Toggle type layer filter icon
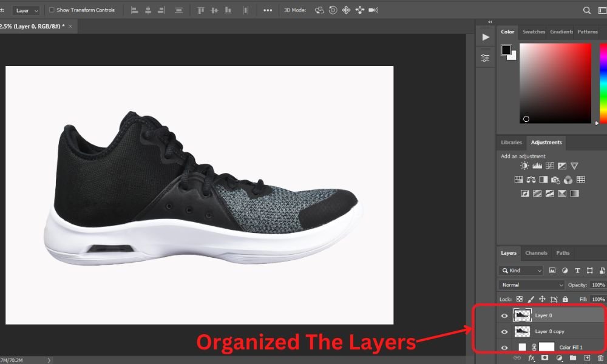 click(x=577, y=271)
